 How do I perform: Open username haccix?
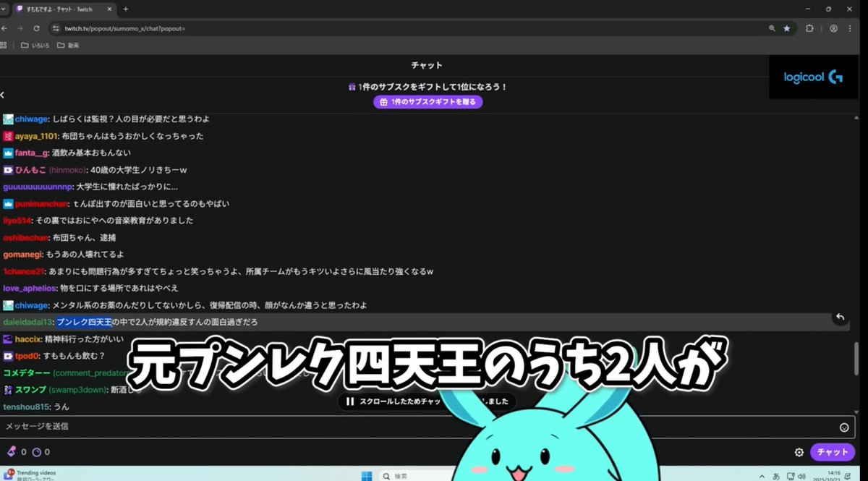pos(28,339)
